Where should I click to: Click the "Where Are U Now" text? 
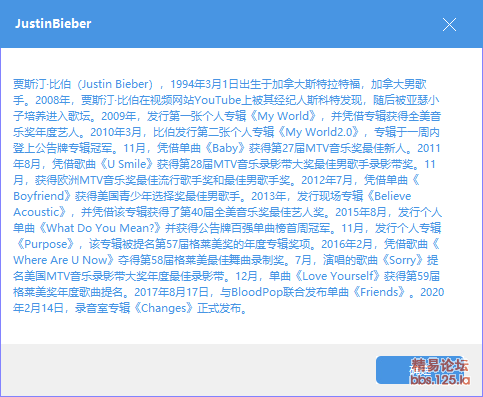pos(61,260)
